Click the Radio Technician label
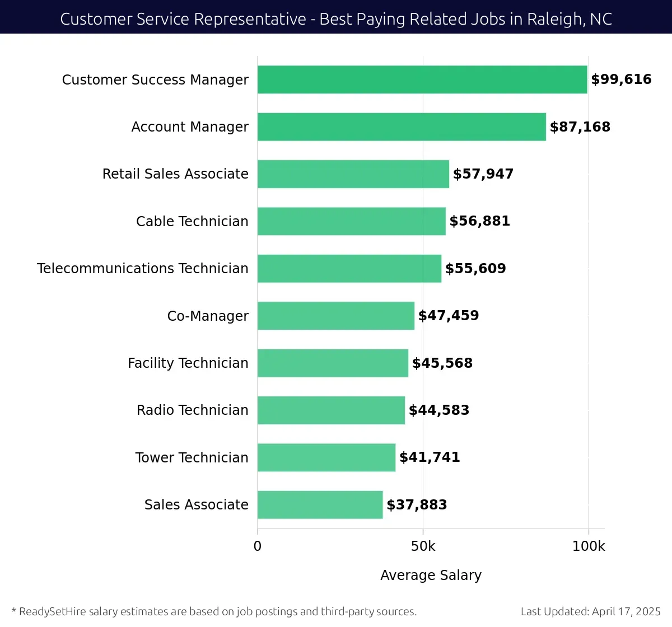The width and height of the screenshot is (672, 627). (193, 410)
